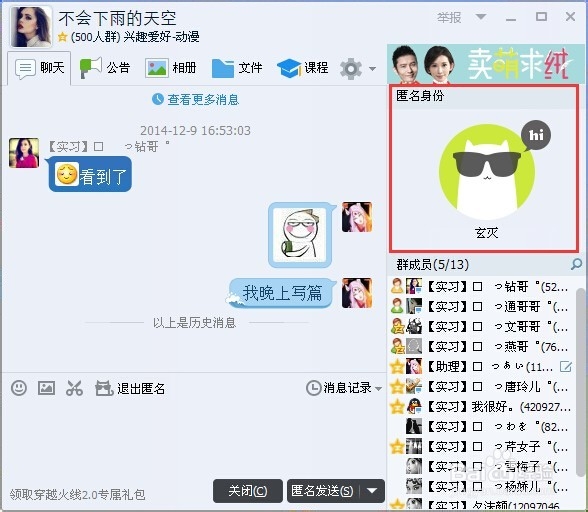The width and height of the screenshot is (588, 512).
Task: Select member 钻哥 in member list
Action: tap(481, 287)
